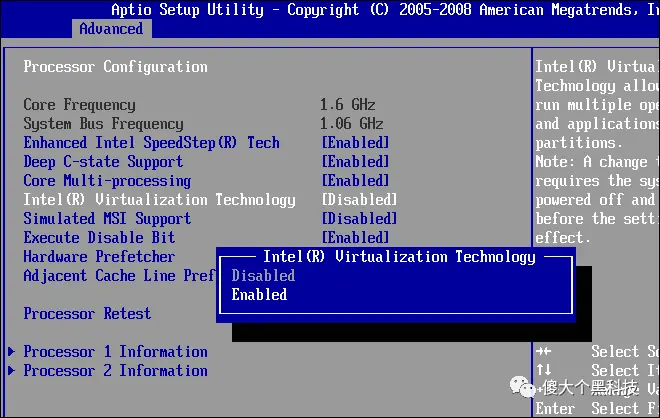Open the Processor 2 Information entry

tap(115, 370)
